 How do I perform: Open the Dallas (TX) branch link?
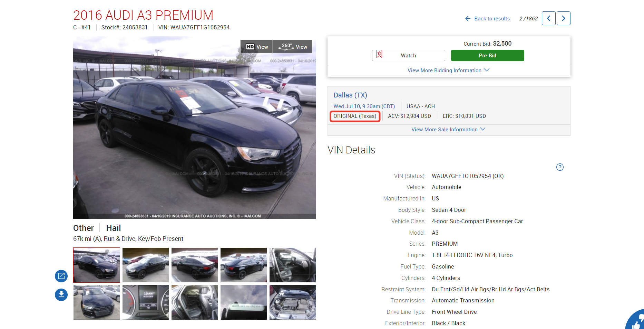[350, 95]
